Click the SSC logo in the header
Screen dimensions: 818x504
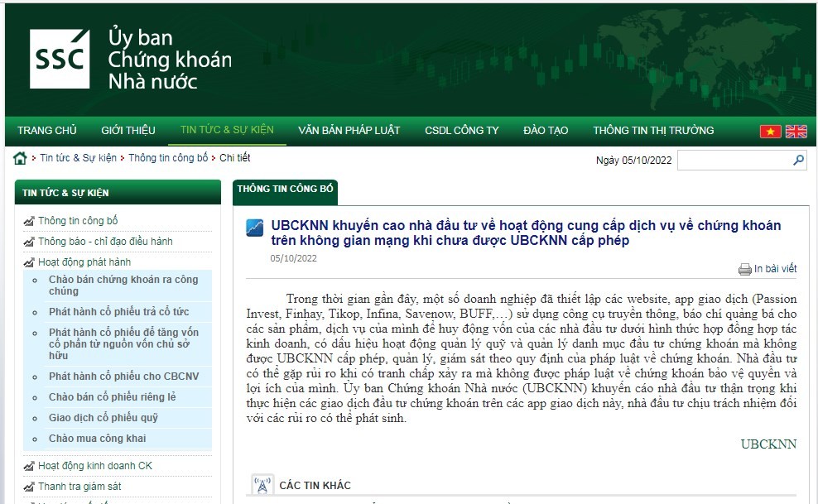pos(60,59)
